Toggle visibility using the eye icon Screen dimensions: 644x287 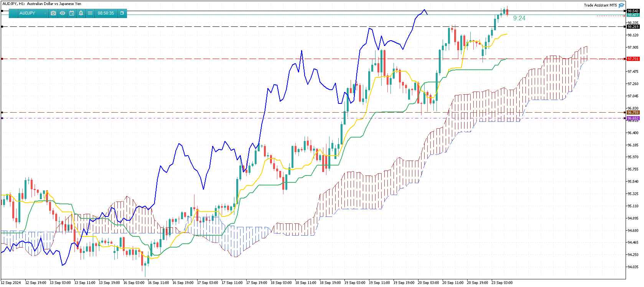63,13
